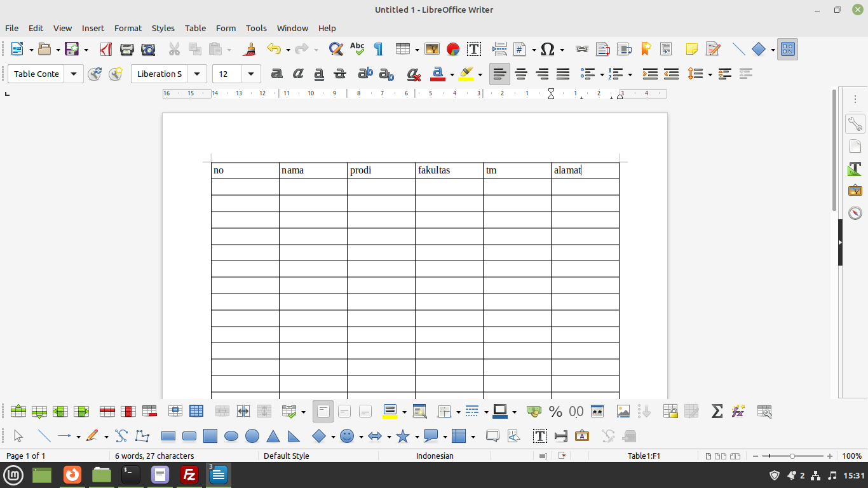
Task: Insert hyperlink chain icon
Action: coord(582,49)
